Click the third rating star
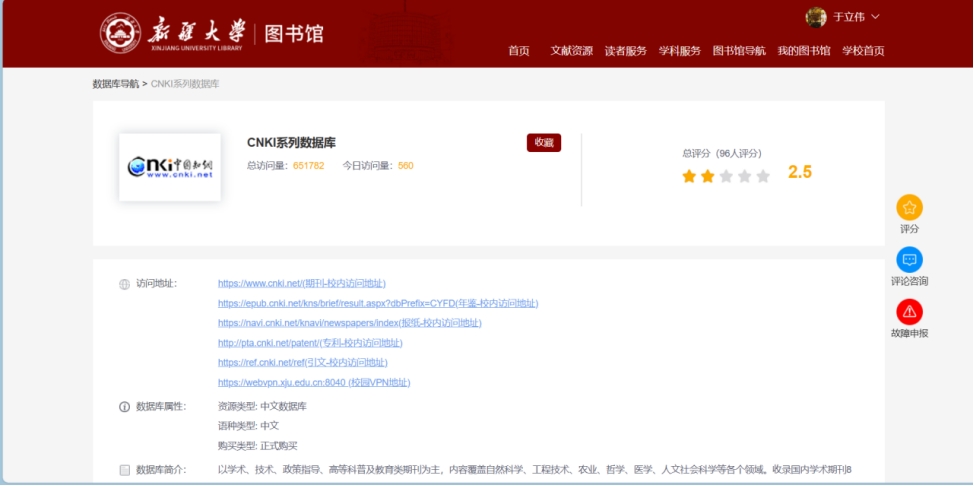 (x=726, y=176)
